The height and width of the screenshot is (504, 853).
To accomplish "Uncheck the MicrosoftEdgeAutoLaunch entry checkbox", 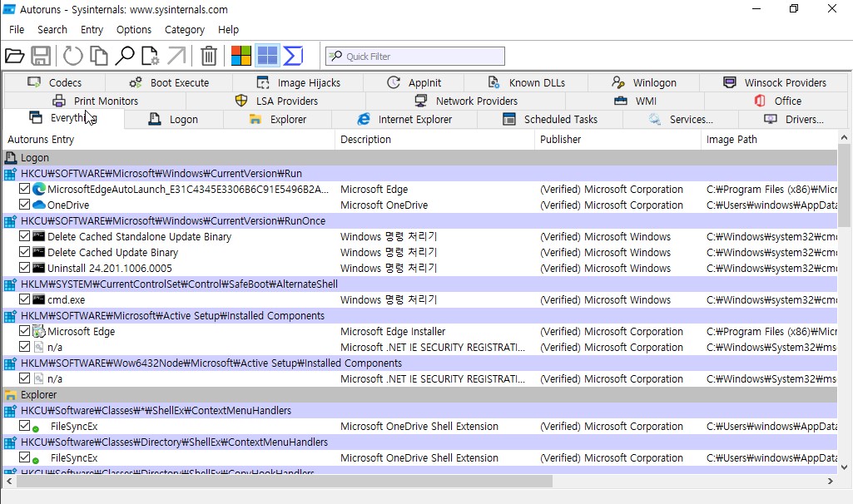I will tap(24, 189).
